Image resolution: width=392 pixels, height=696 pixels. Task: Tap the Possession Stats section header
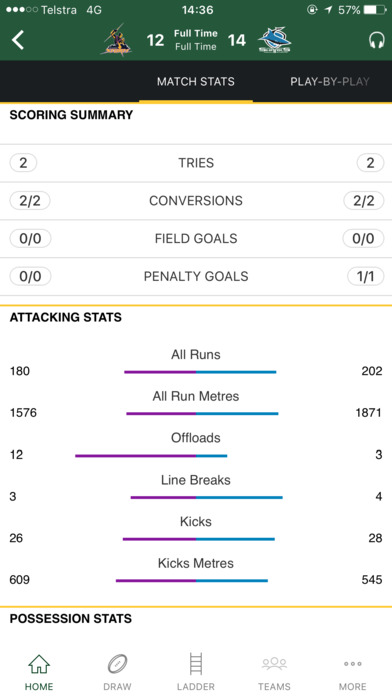point(71,618)
